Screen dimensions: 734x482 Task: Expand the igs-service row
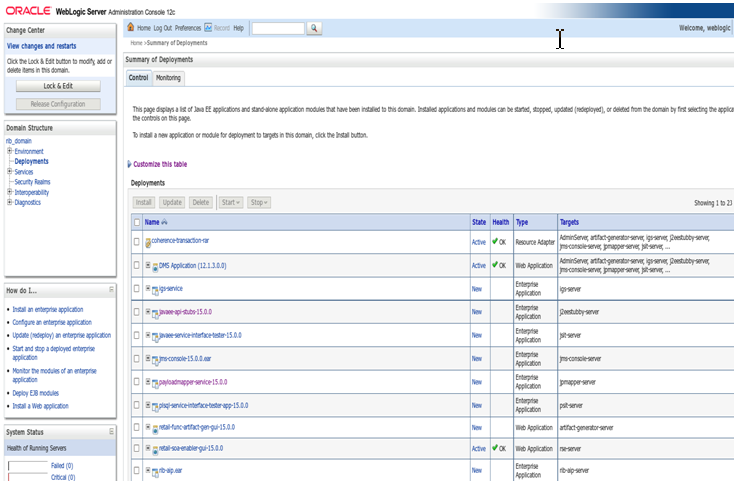(x=147, y=288)
